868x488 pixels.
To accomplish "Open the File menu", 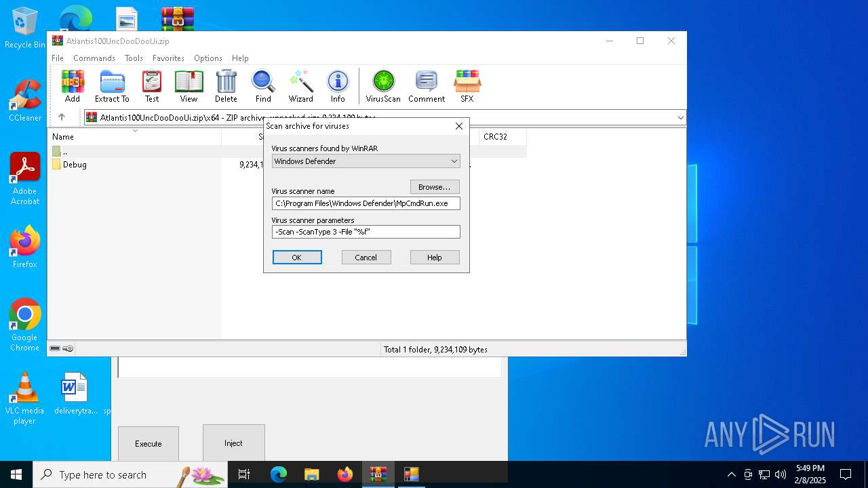I will (58, 58).
